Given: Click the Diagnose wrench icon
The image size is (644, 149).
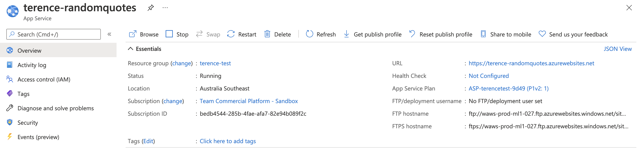Looking at the screenshot, I should 9,108.
